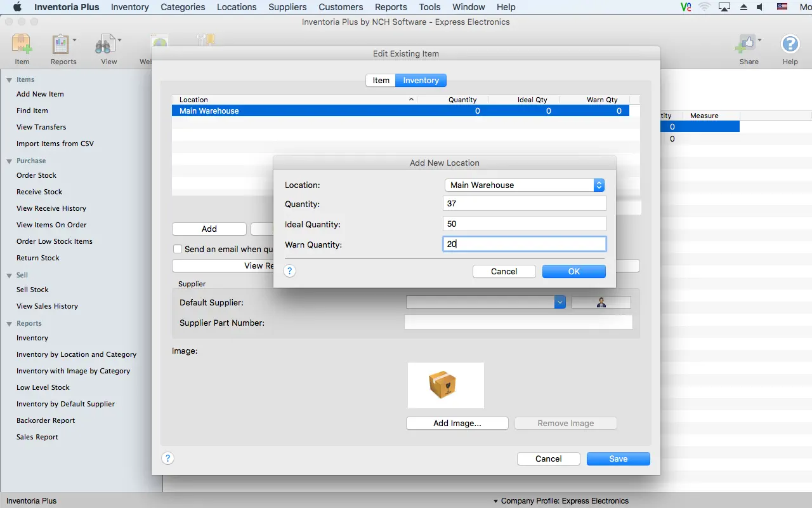Open the Help toolbar icon

790,45
